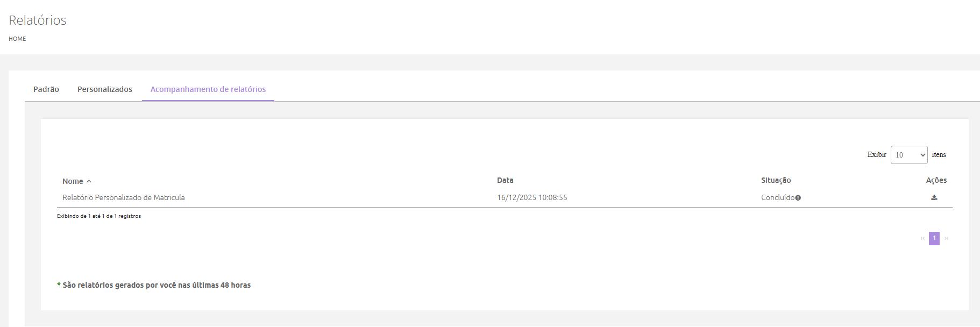This screenshot has height=327, width=980.
Task: Download the Relatório Personalizado de Matricula report
Action: tap(934, 197)
